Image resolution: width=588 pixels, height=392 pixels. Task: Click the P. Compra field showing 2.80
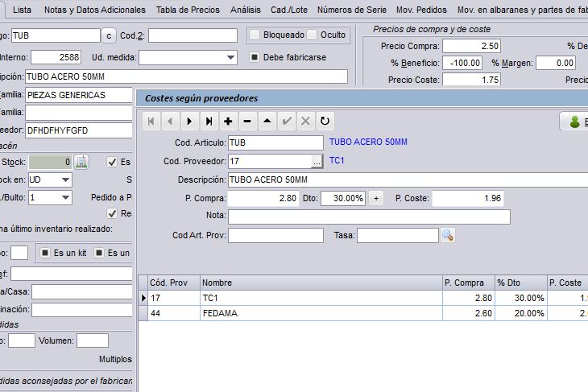pos(263,198)
